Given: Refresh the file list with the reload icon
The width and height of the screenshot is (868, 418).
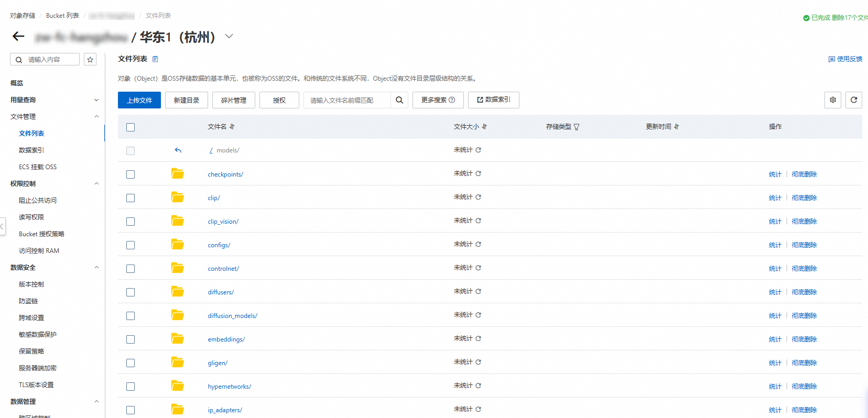Looking at the screenshot, I should click(854, 100).
